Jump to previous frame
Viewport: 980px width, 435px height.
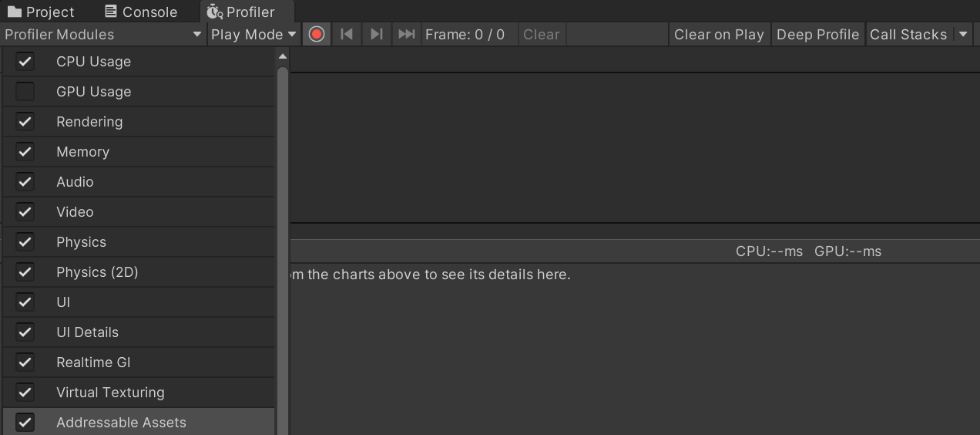(347, 35)
